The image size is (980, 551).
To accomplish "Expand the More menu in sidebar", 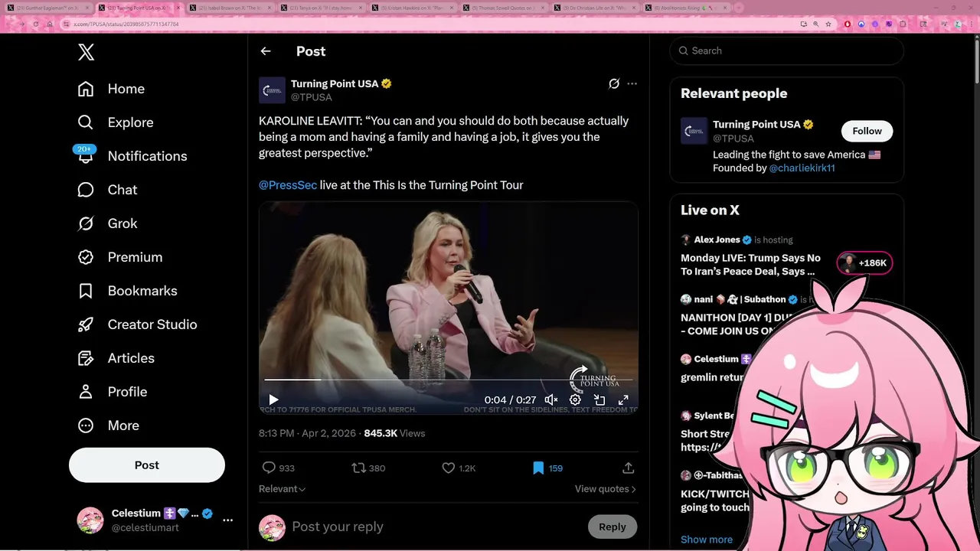I will pyautogui.click(x=108, y=425).
